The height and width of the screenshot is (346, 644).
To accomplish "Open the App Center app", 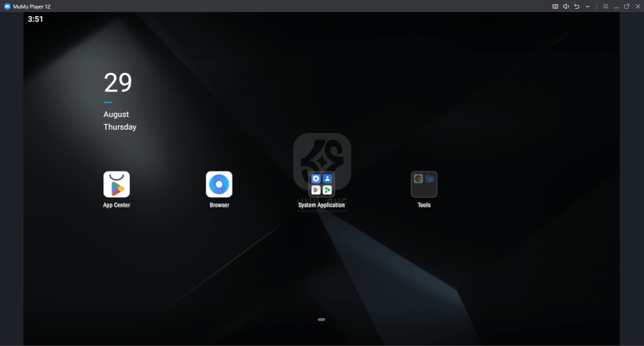I will [x=116, y=184].
